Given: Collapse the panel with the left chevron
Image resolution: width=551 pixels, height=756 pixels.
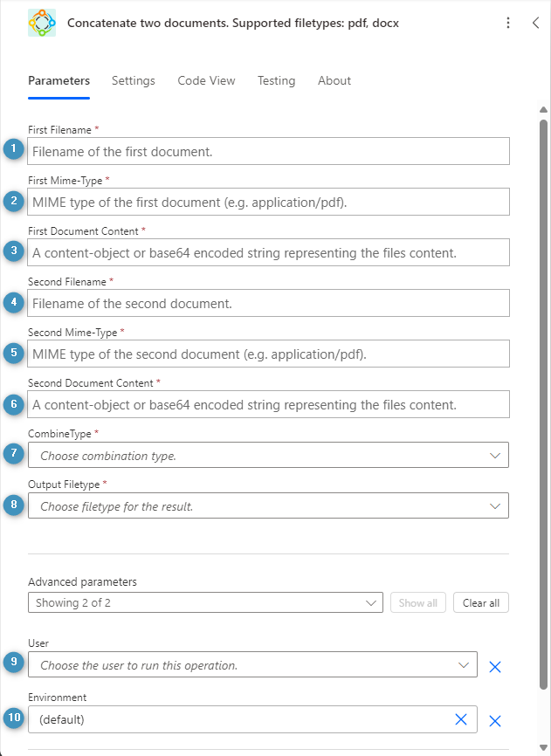Looking at the screenshot, I should (535, 23).
